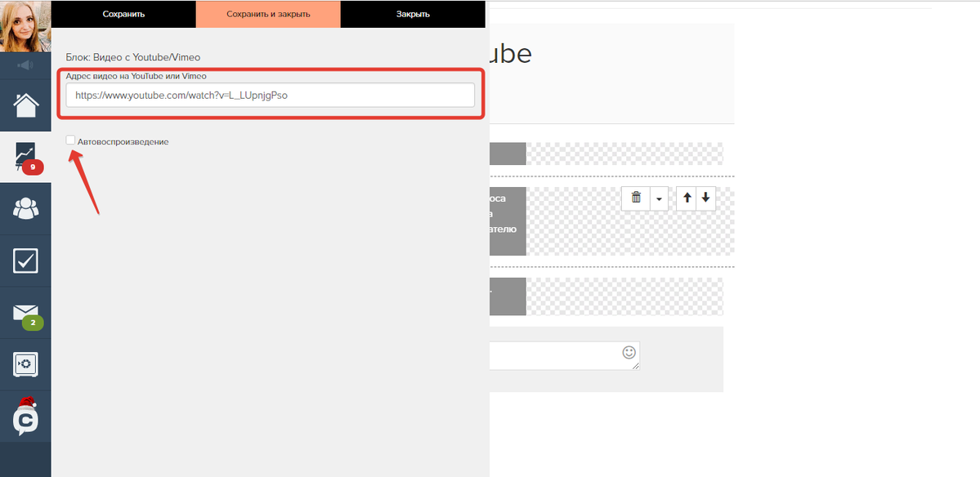Viewport: 980px width, 477px height.
Task: Expand the dropdown arrow next to trash icon
Action: point(660,198)
